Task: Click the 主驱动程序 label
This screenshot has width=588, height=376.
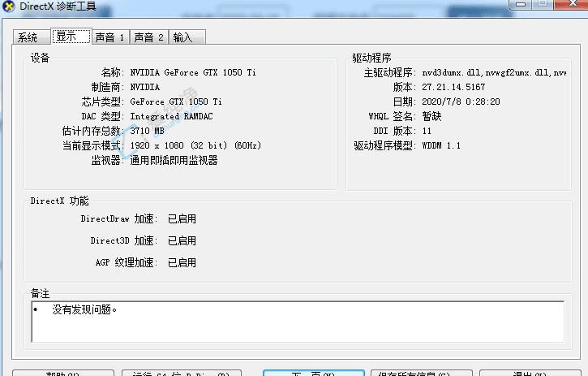Action: coord(389,72)
